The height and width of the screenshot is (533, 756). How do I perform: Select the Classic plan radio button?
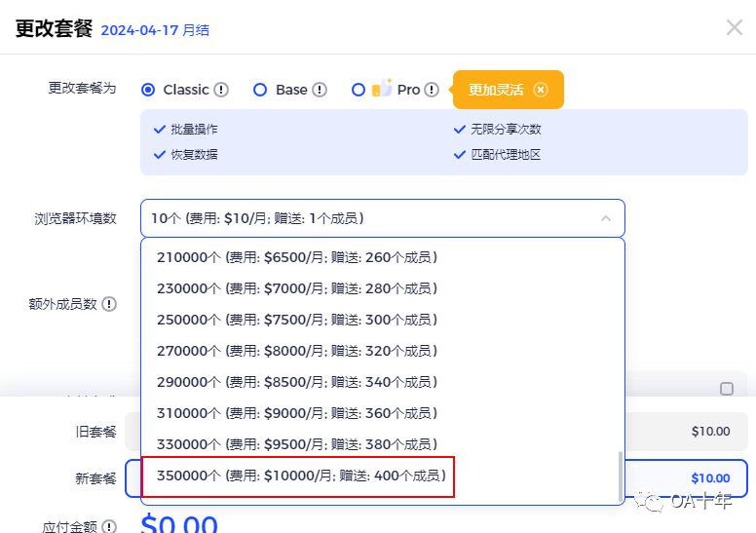click(149, 90)
